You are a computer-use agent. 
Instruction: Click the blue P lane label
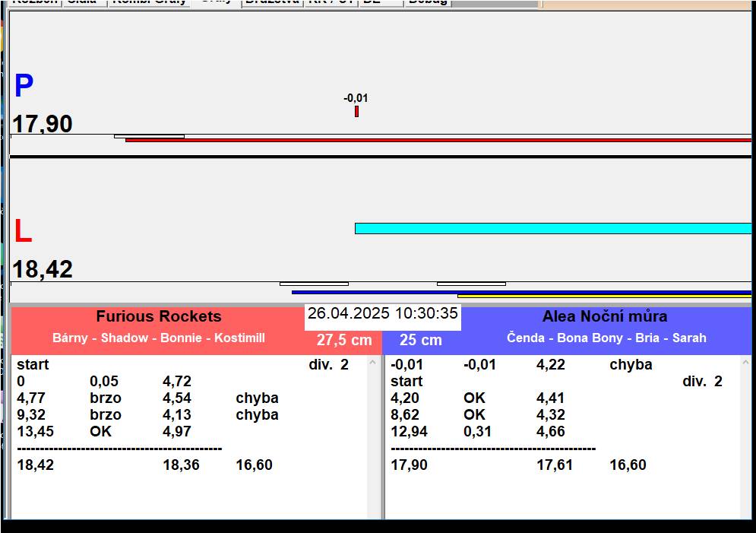(24, 86)
